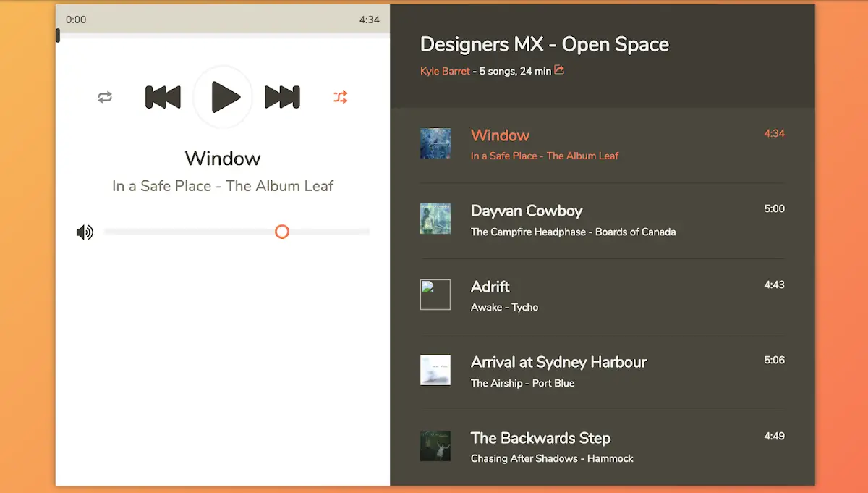Click the volume slider track
The width and height of the screenshot is (868, 493).
(x=237, y=232)
